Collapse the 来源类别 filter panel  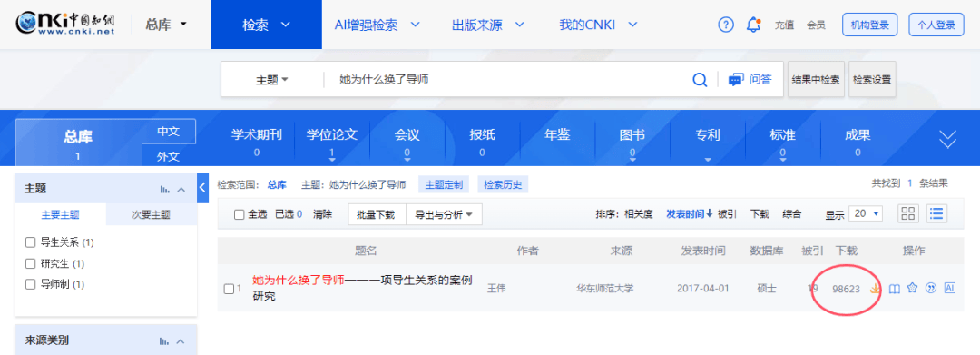(x=181, y=341)
